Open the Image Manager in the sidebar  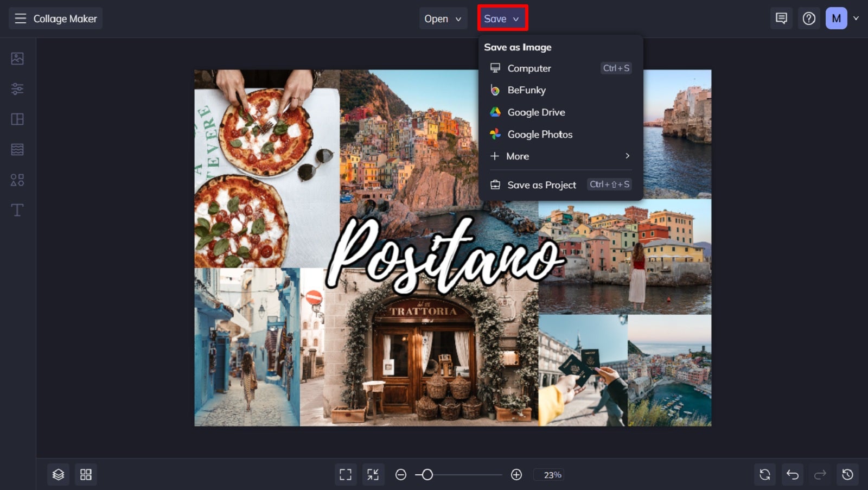[x=17, y=59]
